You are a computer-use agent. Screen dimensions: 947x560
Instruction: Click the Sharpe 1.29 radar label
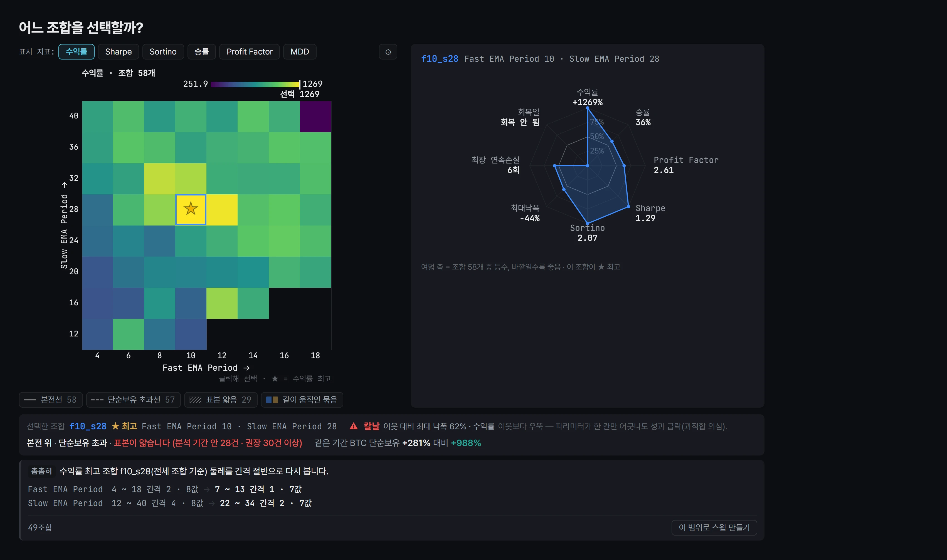tap(650, 213)
